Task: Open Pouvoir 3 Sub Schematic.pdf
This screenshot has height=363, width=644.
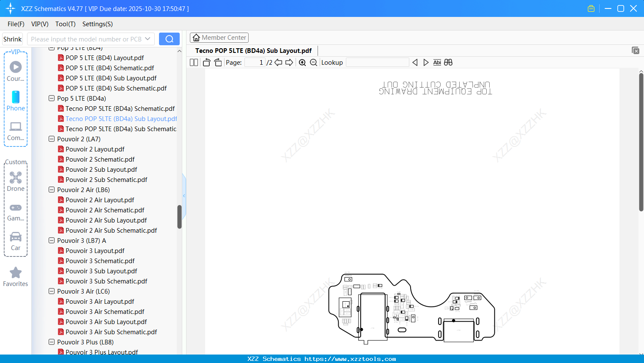Action: (x=105, y=281)
